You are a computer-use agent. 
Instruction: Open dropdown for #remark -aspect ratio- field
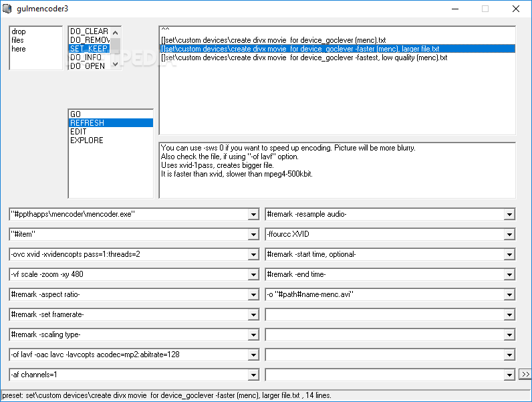coord(253,294)
